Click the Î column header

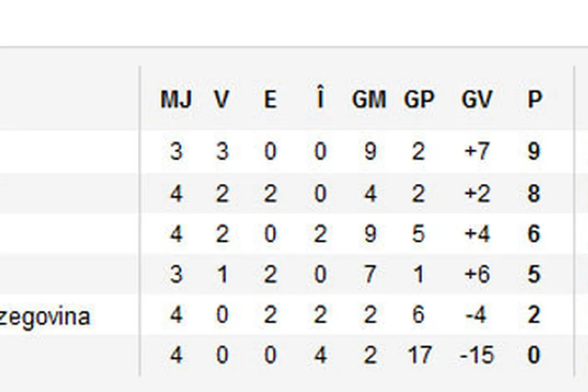pyautogui.click(x=320, y=100)
